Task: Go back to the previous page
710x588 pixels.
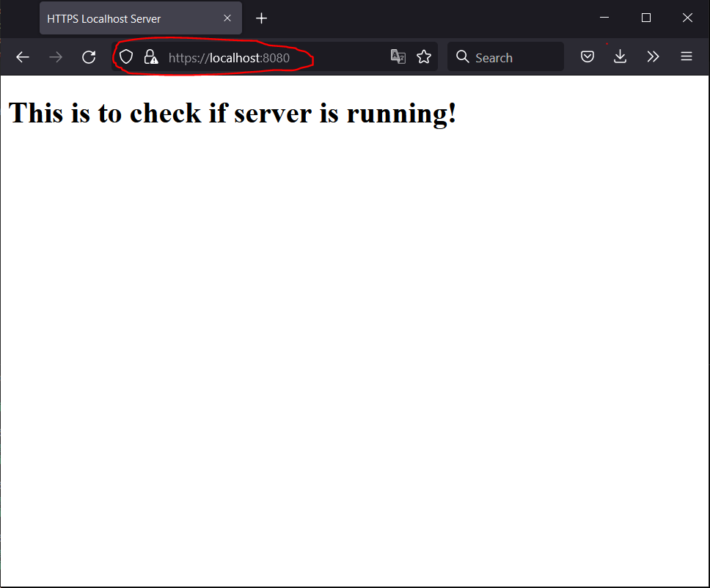Action: coord(23,57)
